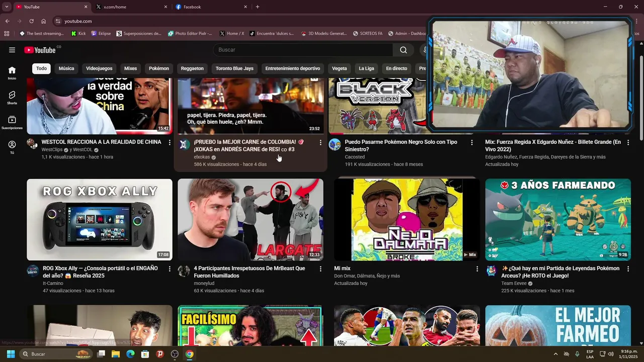Select the Reggaeton filter chip
The height and width of the screenshot is (362, 644).
(x=192, y=68)
